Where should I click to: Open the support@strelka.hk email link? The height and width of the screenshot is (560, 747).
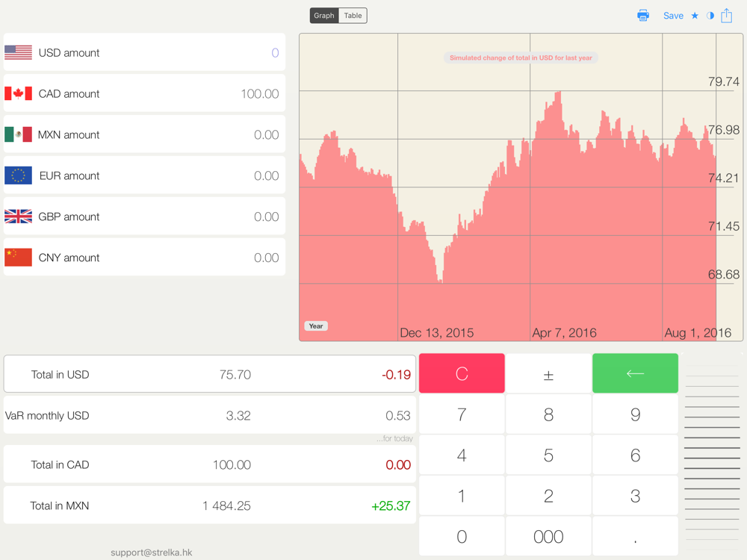click(x=152, y=553)
